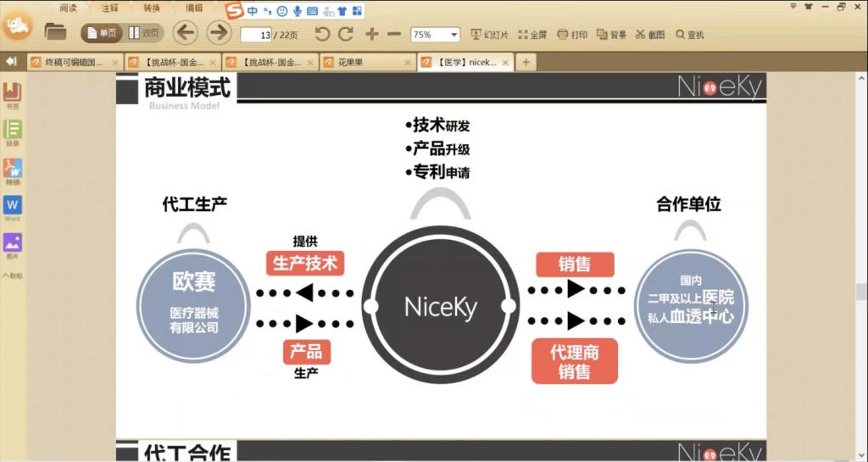Go to the previous page arrow
The image size is (868, 462).
pyautogui.click(x=185, y=33)
